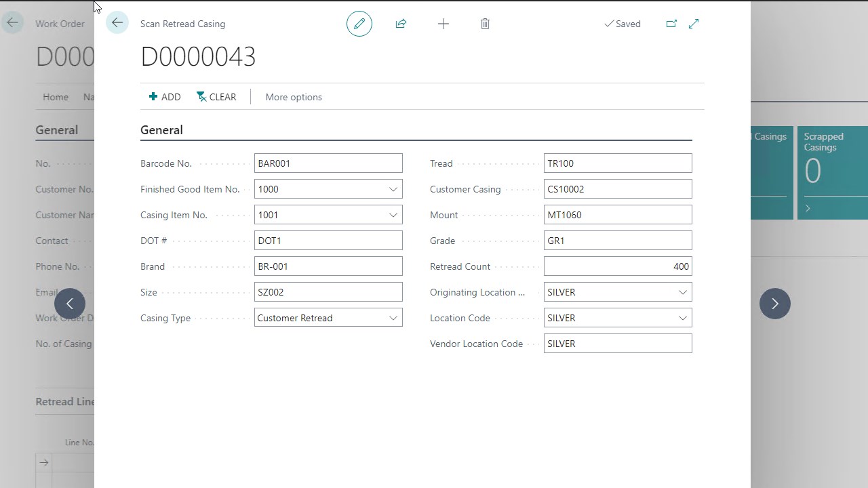Click into the Barcode No. field
868x488 pixels.
(328, 163)
